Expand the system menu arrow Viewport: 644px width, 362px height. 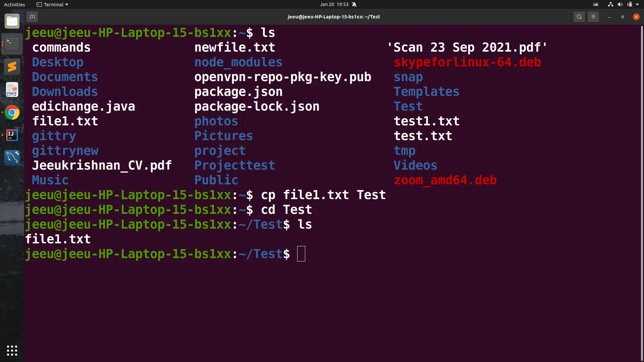click(x=637, y=4)
